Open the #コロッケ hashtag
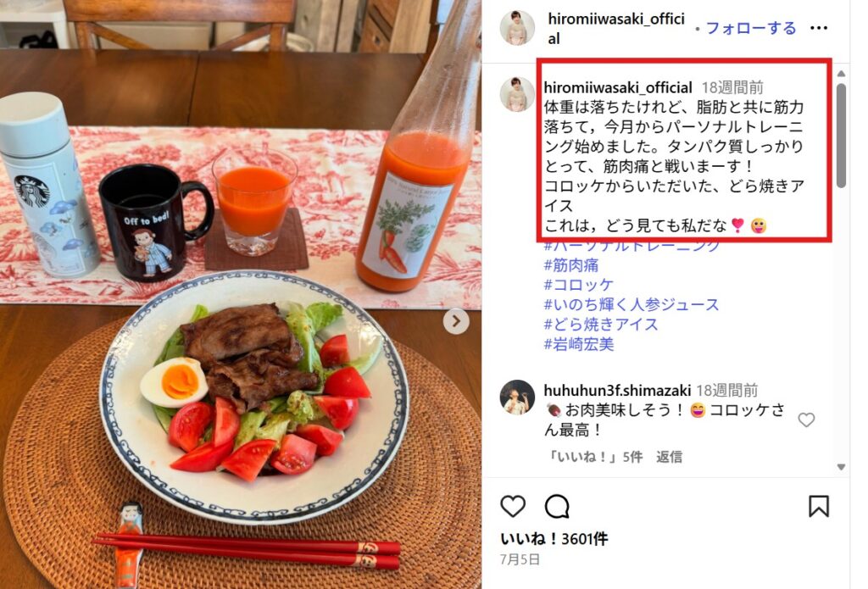This screenshot has width=868, height=589. tap(578, 285)
